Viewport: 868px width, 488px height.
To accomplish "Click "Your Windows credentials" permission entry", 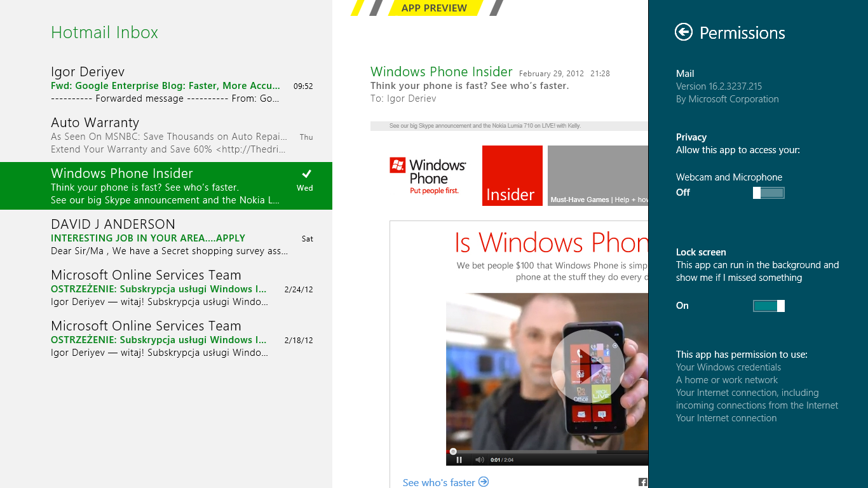I will pos(728,367).
